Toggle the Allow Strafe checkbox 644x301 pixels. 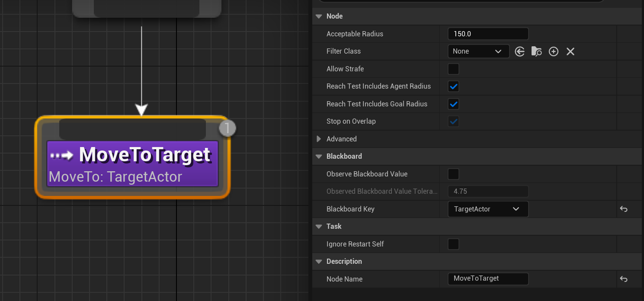click(x=453, y=69)
